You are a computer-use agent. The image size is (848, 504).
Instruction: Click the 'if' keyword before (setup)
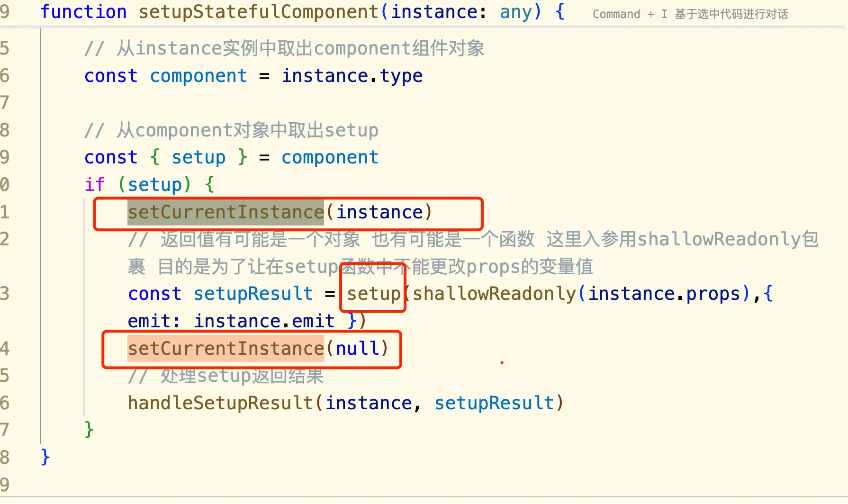tap(95, 184)
